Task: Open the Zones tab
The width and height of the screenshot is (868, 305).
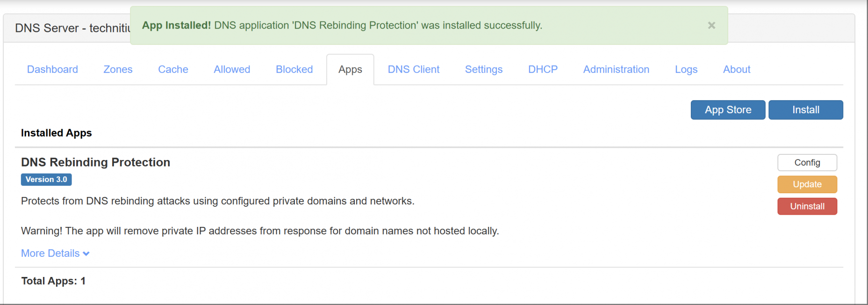Action: click(117, 69)
